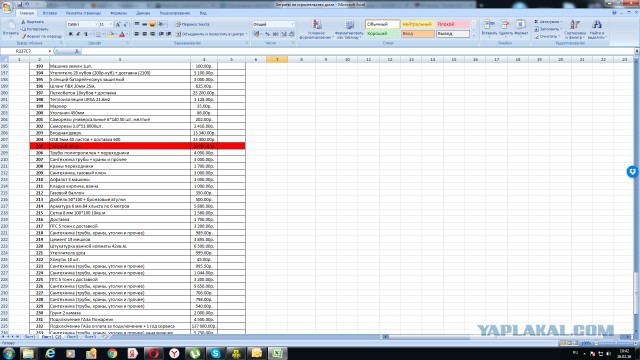Apply Хороший cell style
This screenshot has height=360, width=640.
pyautogui.click(x=382, y=34)
